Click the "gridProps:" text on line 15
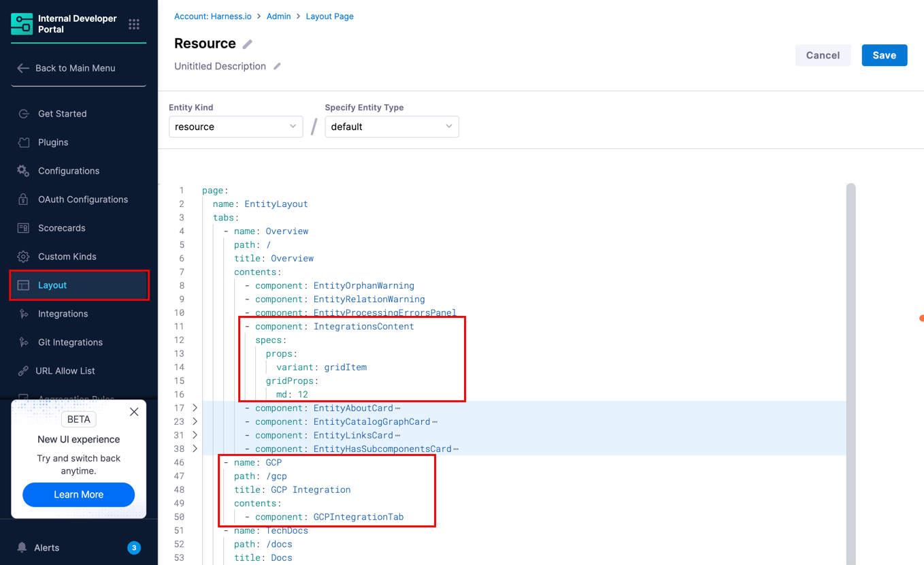Image resolution: width=924 pixels, height=565 pixels. (292, 381)
